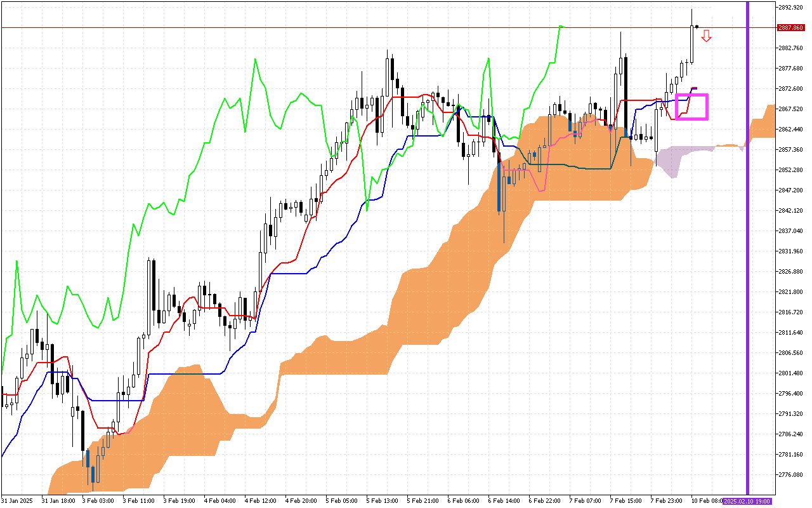Click the 7 Feb 15:00 time label
Viewport: 812px width, 508px height.
627,501
